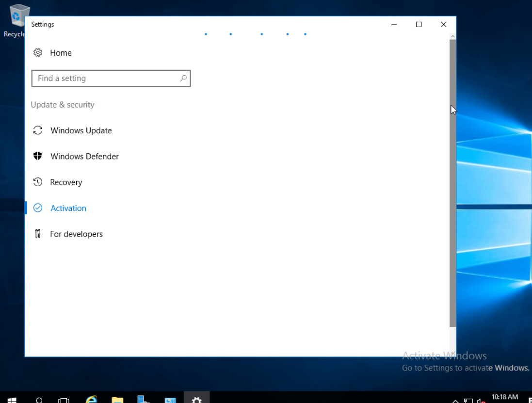Focus the Find a setting search field
Viewport: 532px width, 403px height.
click(111, 79)
